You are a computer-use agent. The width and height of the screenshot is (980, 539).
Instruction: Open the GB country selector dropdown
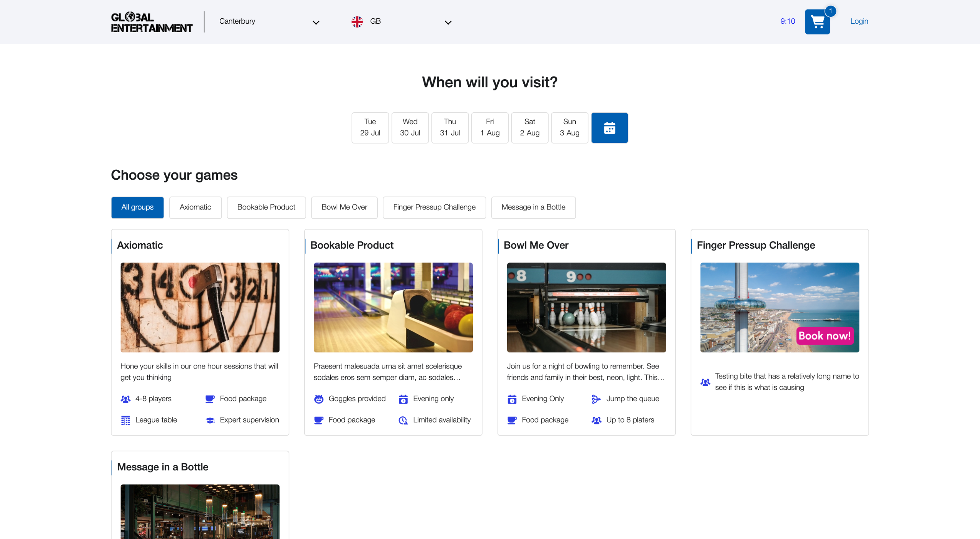coord(402,21)
